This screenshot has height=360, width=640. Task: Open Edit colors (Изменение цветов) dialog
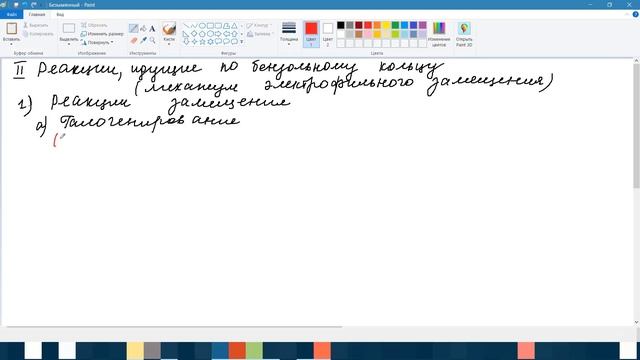click(439, 34)
